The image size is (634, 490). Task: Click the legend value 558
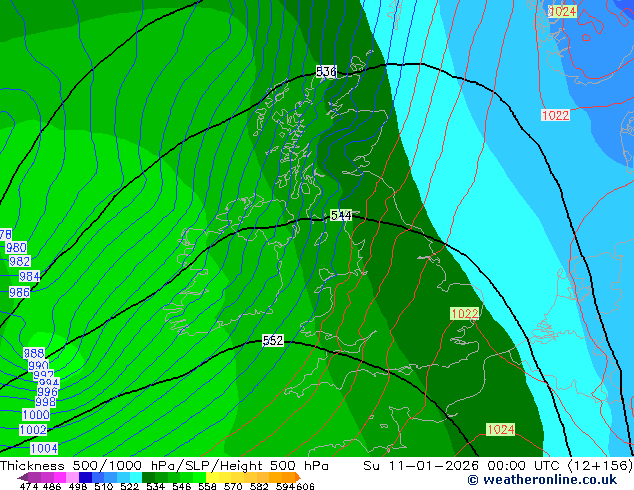207,486
